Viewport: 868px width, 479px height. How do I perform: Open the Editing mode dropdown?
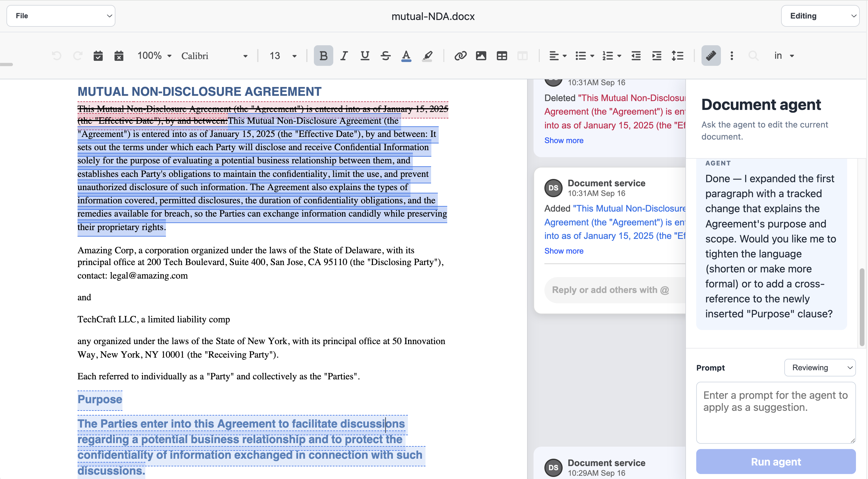click(820, 16)
